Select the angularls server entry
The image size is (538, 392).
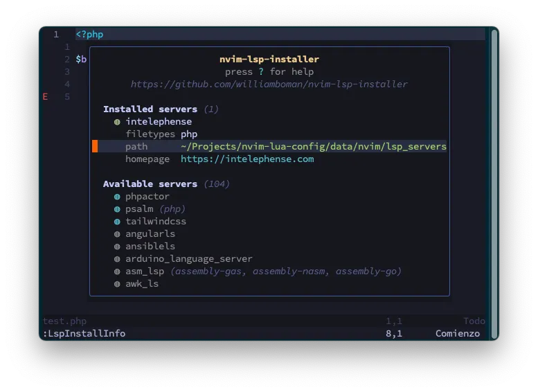[150, 234]
